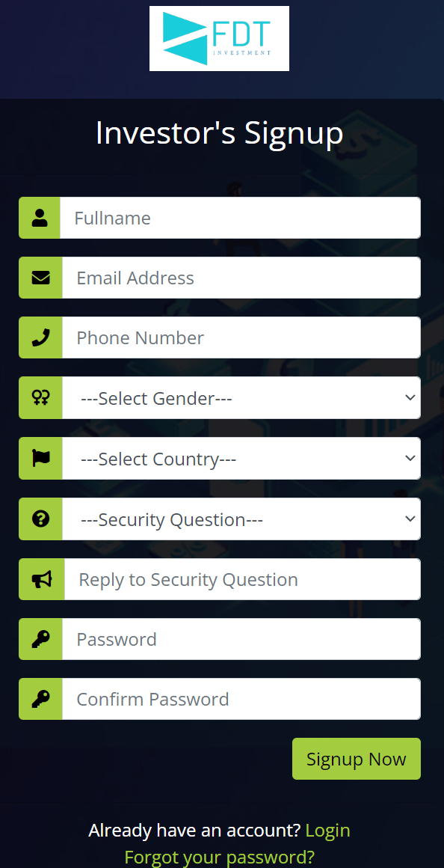
Task: Focus the Fullname input field
Action: (x=240, y=218)
